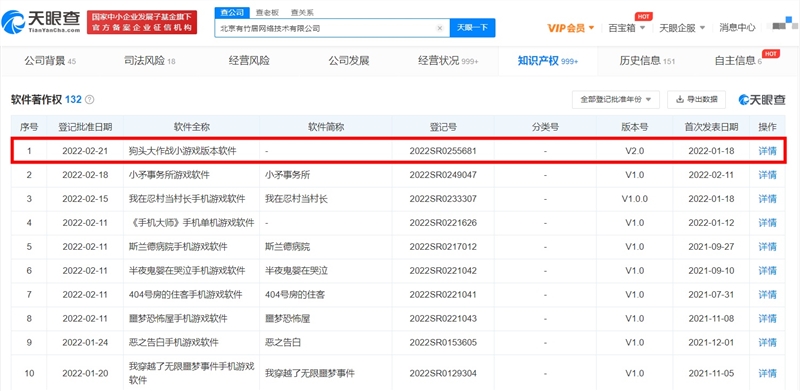Click the approval date 2022-01-24
The image size is (800, 391).
tap(85, 343)
